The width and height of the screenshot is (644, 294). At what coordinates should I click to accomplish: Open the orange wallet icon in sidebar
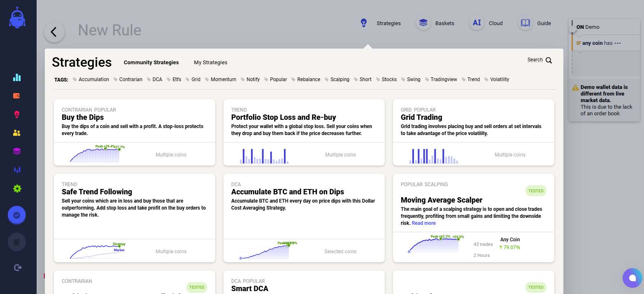click(x=17, y=96)
